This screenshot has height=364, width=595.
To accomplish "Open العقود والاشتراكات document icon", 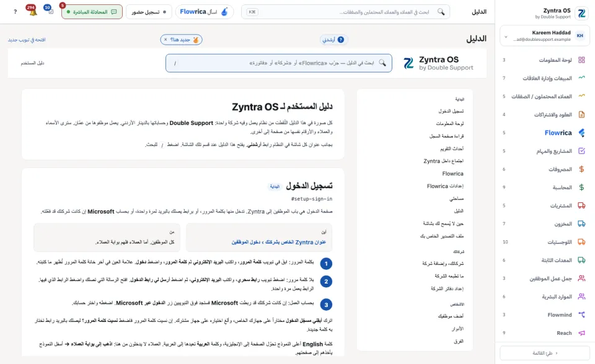I will 581,115.
